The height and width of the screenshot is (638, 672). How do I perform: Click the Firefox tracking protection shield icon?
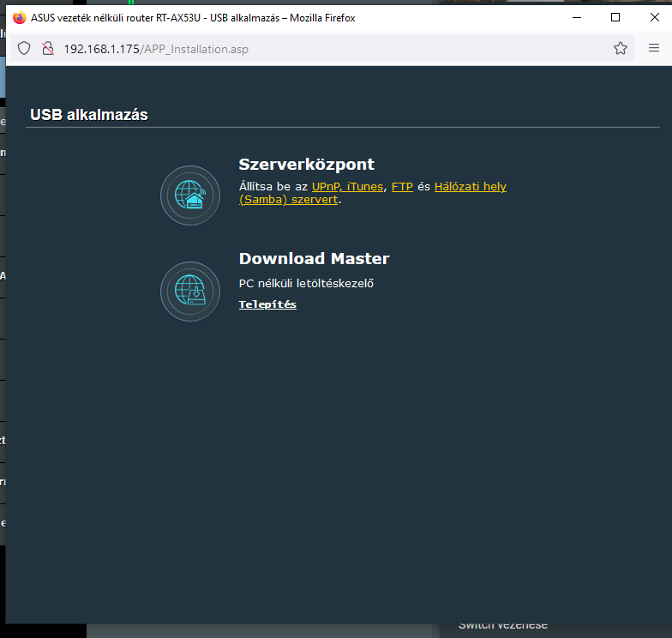(x=24, y=48)
